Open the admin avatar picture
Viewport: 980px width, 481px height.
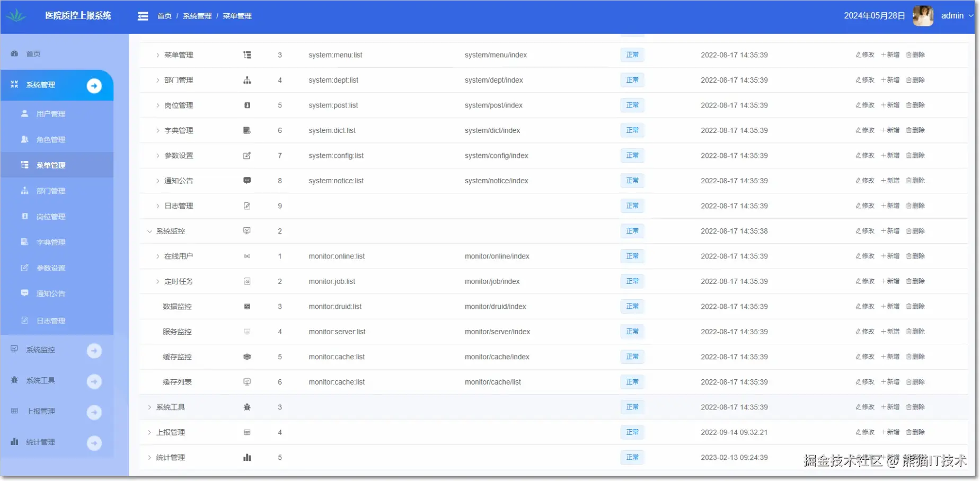(923, 16)
